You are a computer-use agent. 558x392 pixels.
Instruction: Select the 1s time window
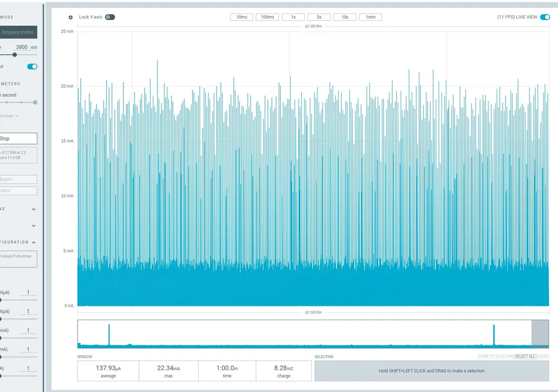293,17
